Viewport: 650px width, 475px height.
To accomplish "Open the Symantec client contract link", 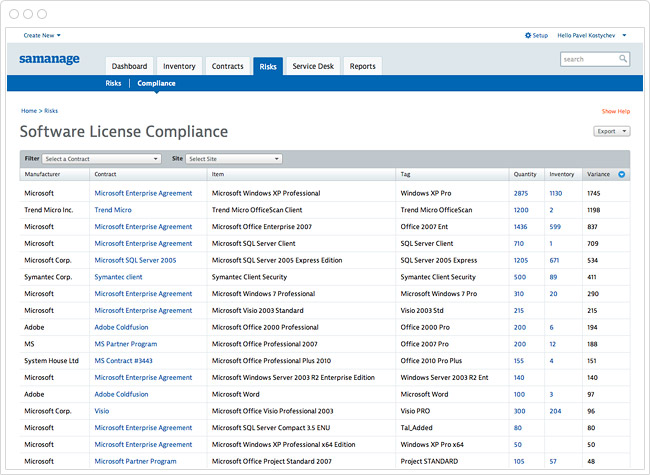I will click(118, 277).
